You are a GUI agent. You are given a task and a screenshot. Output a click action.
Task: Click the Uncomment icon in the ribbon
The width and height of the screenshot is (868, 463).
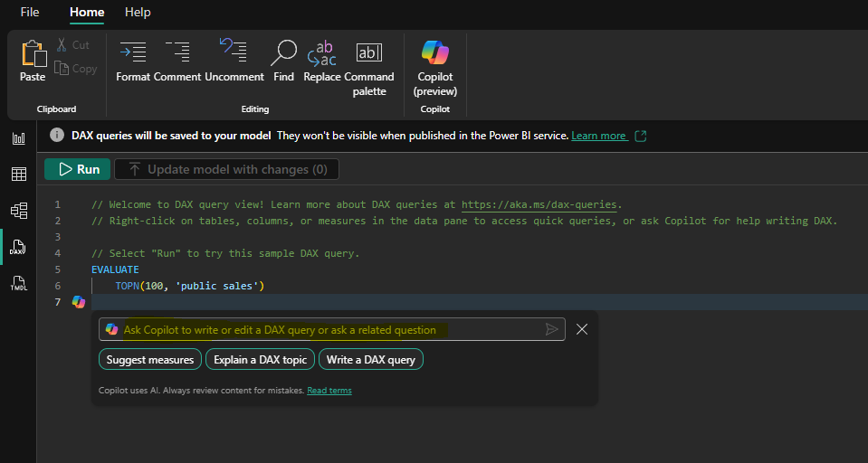coord(234,60)
